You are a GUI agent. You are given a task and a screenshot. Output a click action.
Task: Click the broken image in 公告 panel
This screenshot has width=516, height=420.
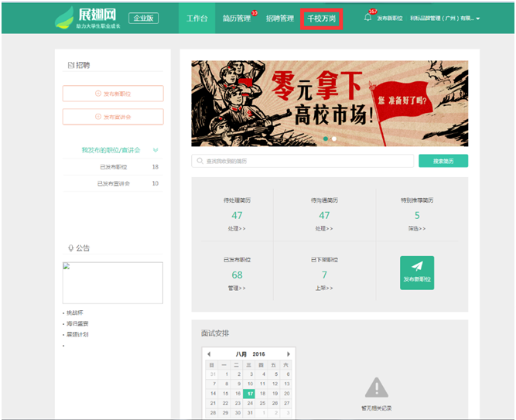(x=113, y=282)
